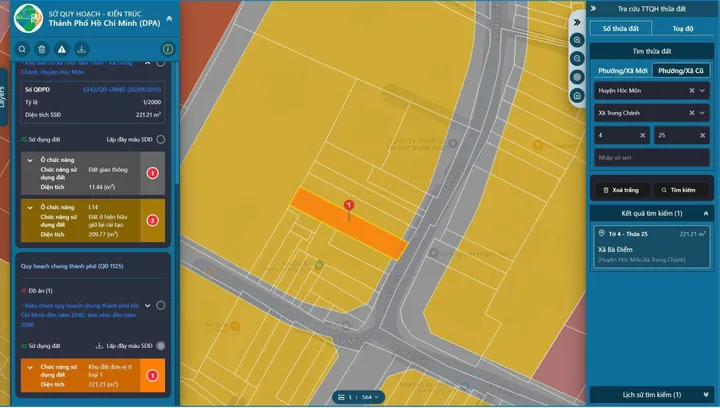Zoom out using the map minus magnifier
The height and width of the screenshot is (408, 720).
pyautogui.click(x=577, y=59)
